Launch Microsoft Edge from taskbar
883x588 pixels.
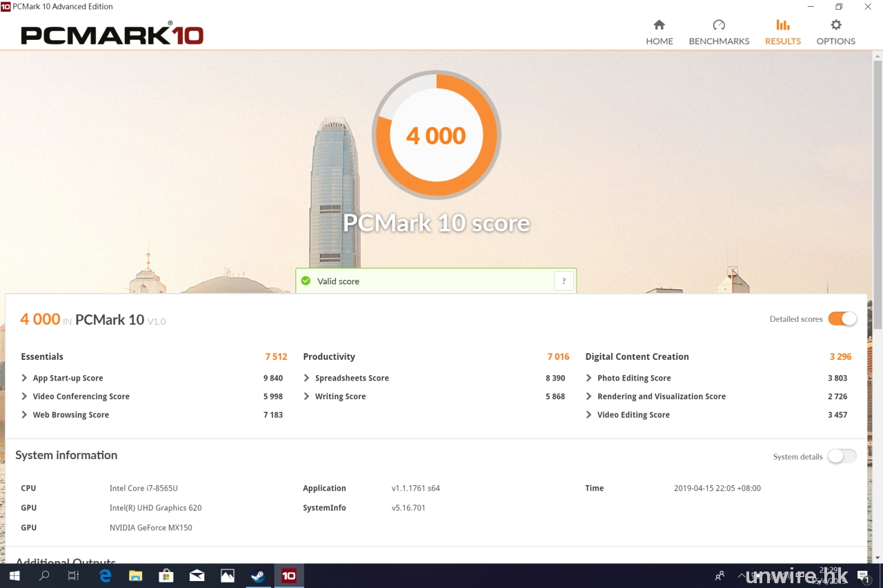[106, 576]
